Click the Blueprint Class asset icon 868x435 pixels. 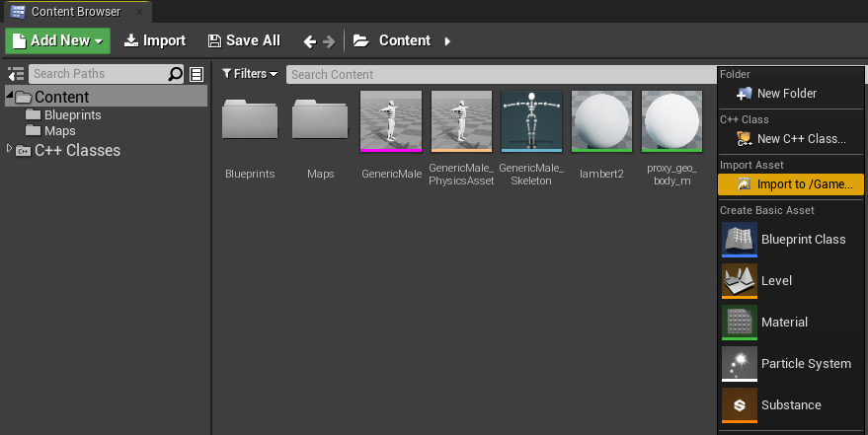(740, 240)
